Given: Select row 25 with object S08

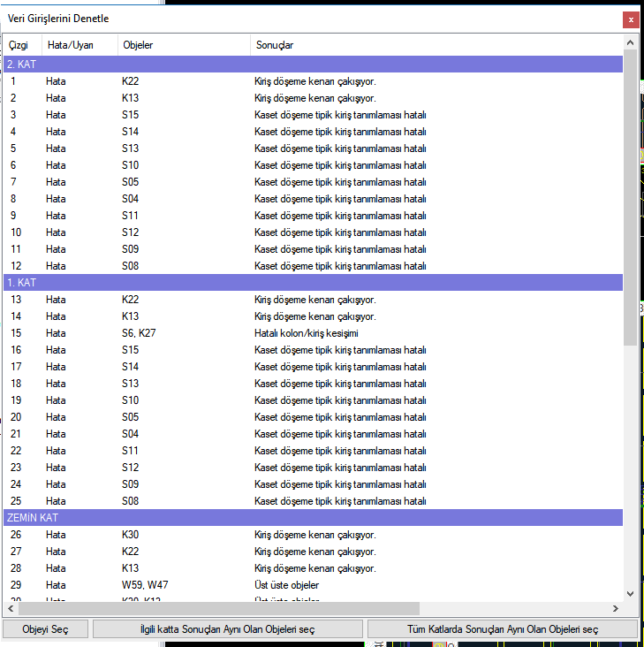Looking at the screenshot, I should coord(313,501).
